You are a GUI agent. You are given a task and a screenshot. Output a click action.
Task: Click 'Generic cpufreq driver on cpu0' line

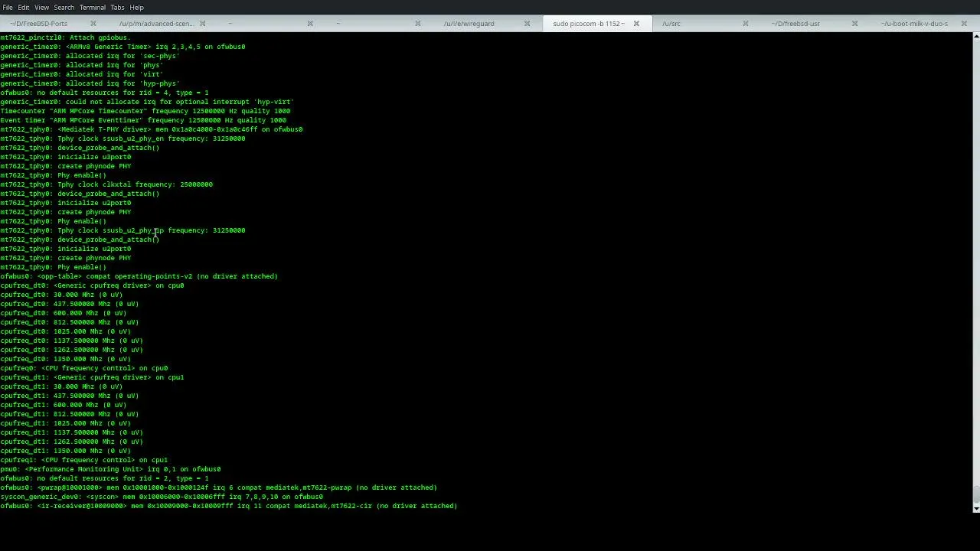coord(92,285)
